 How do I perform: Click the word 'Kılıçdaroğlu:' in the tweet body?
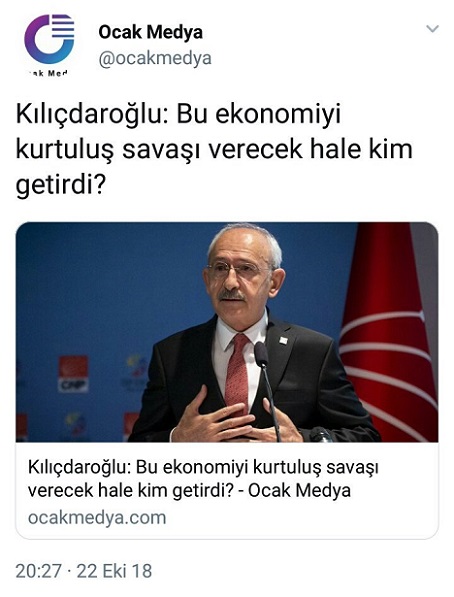pyautogui.click(x=92, y=114)
